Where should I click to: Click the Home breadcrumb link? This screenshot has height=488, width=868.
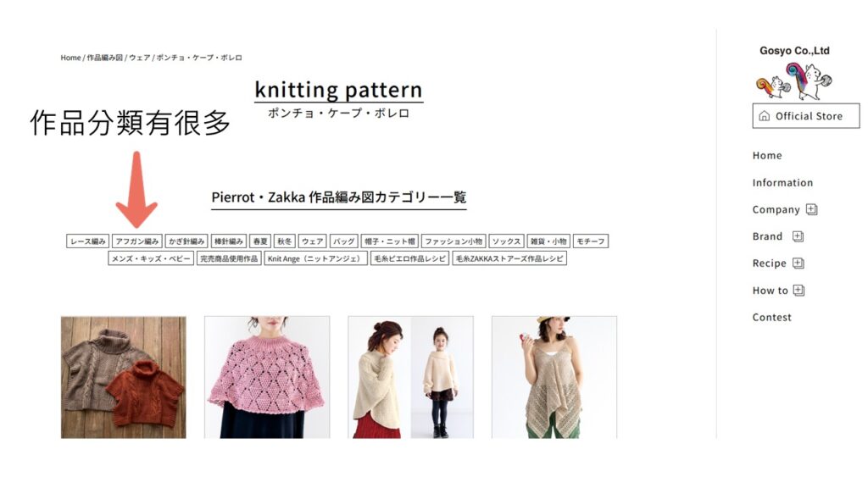coord(70,58)
